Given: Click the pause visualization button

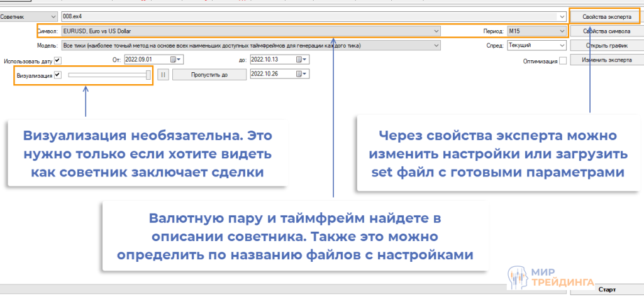Looking at the screenshot, I should tap(163, 75).
